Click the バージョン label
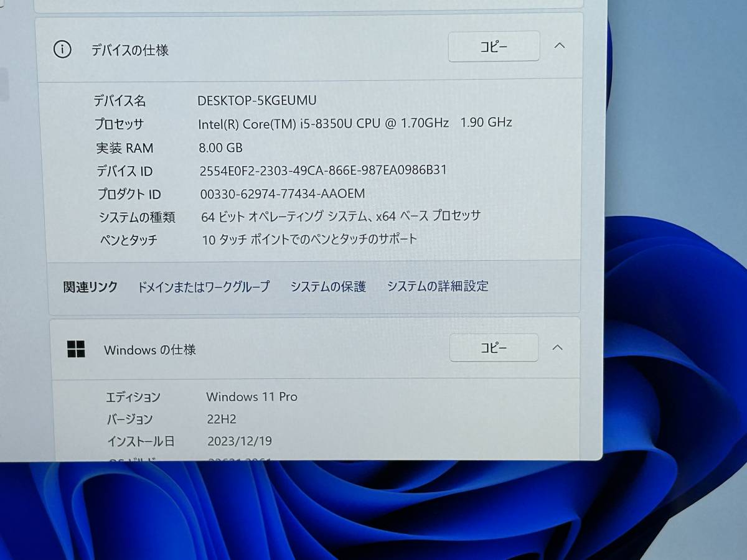The width and height of the screenshot is (747, 560). pos(129,419)
